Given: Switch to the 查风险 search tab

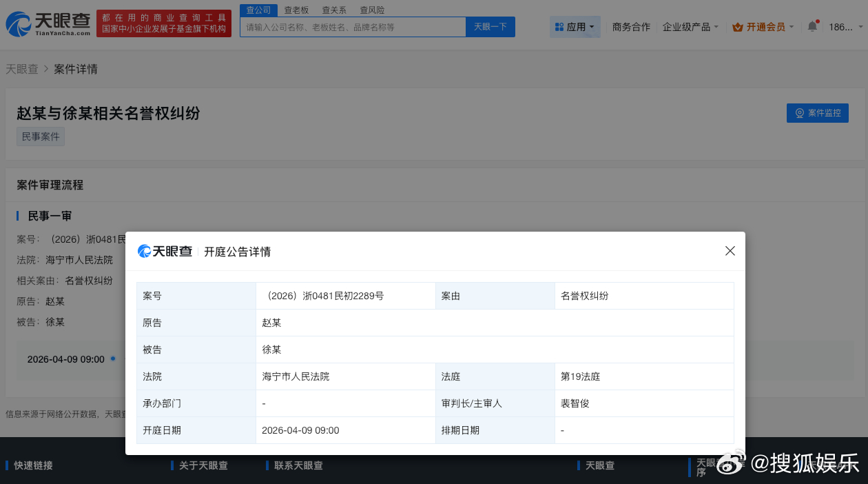Looking at the screenshot, I should click(372, 10).
